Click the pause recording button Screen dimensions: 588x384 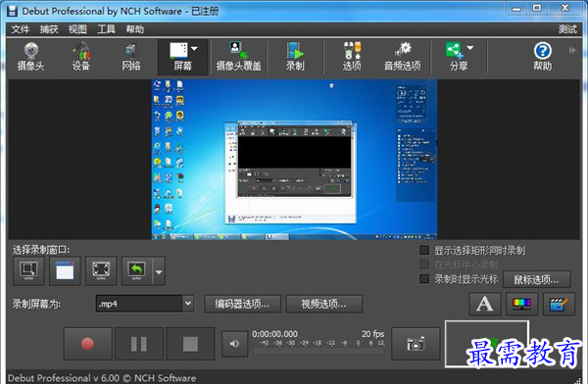point(139,344)
